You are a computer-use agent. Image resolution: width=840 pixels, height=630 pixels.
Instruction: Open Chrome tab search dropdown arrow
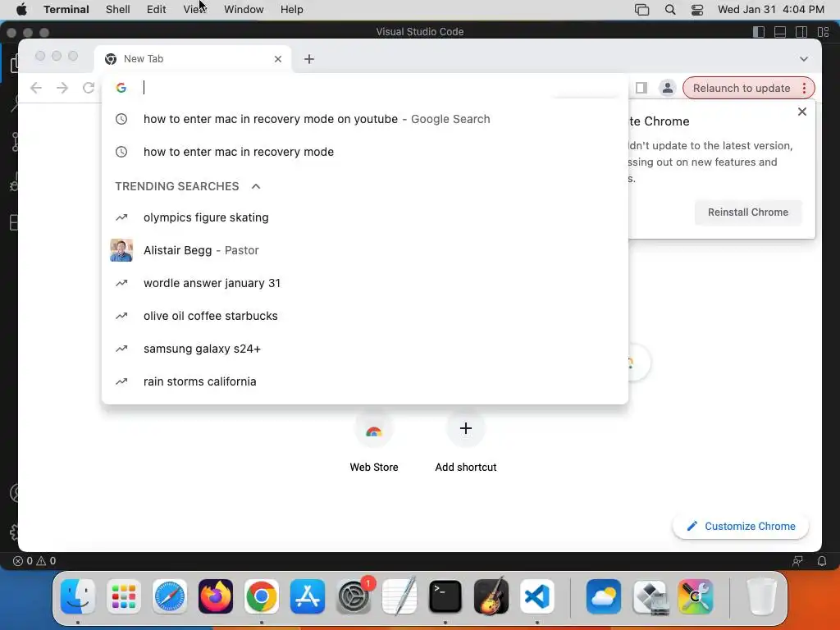(x=804, y=59)
